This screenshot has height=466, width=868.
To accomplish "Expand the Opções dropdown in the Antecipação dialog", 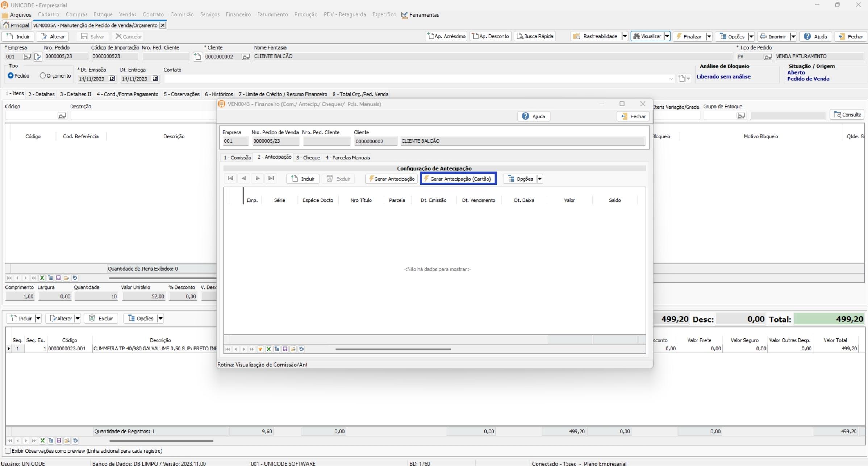I will coord(539,179).
